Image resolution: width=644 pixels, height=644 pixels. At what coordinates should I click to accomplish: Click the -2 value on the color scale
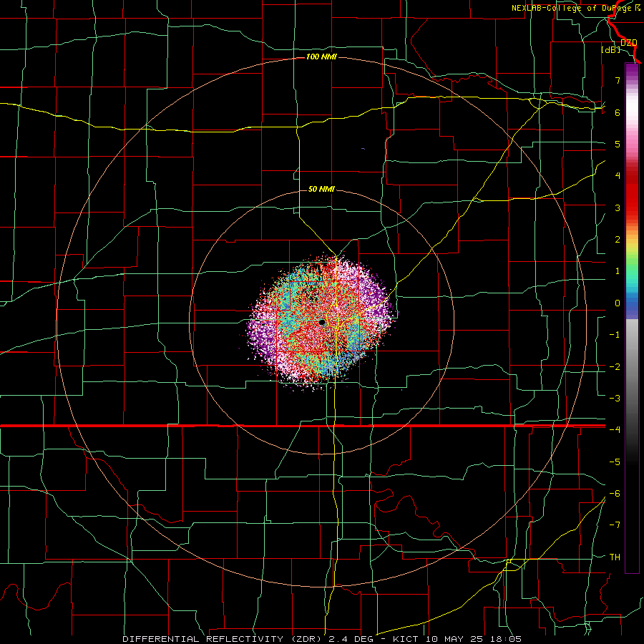(x=615, y=366)
